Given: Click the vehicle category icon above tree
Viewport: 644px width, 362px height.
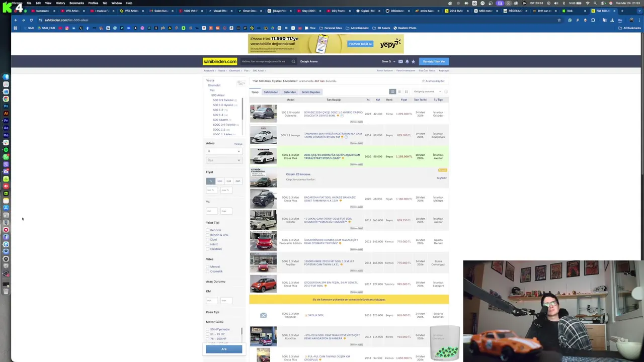Looking at the screenshot, I should (240, 82).
